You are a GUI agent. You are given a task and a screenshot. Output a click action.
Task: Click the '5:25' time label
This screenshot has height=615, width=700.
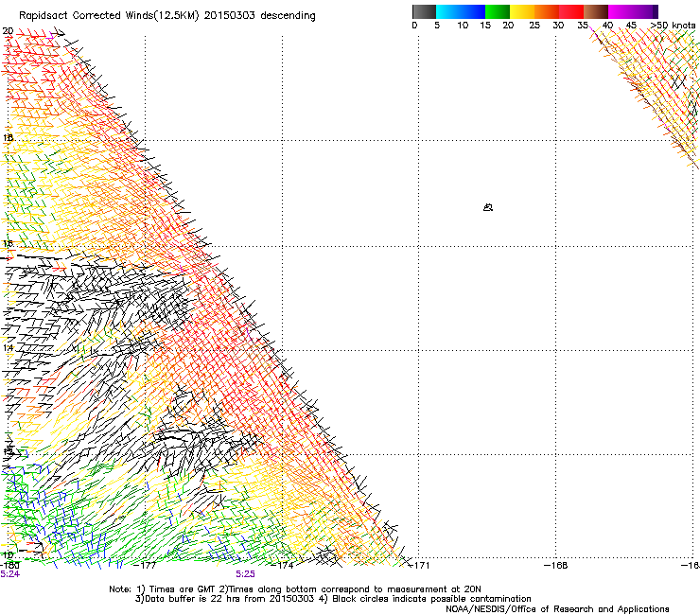tap(246, 574)
